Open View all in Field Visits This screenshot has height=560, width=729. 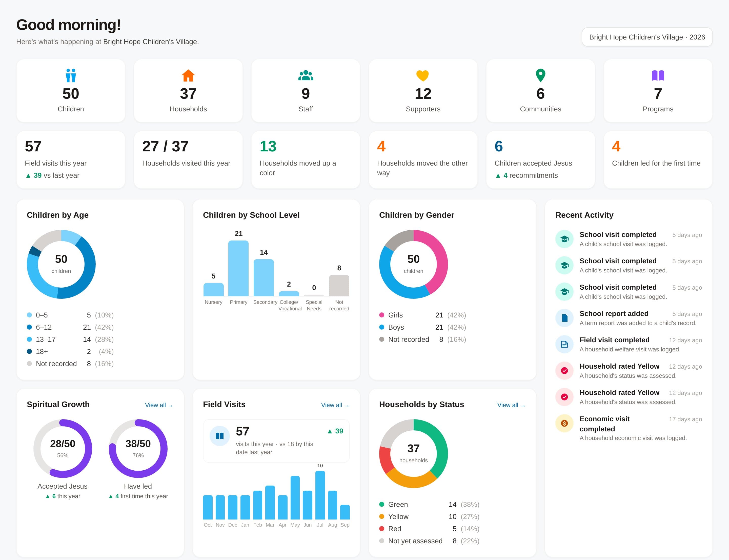tap(335, 405)
